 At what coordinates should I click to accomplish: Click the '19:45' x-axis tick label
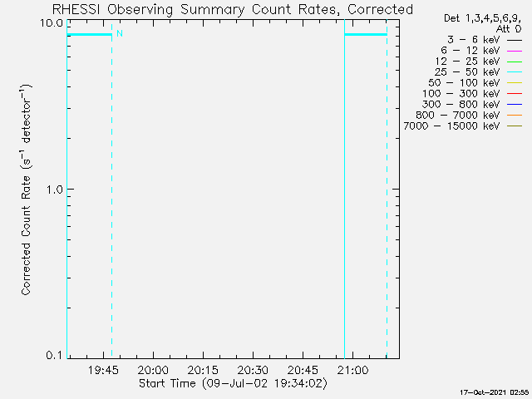coord(103,370)
